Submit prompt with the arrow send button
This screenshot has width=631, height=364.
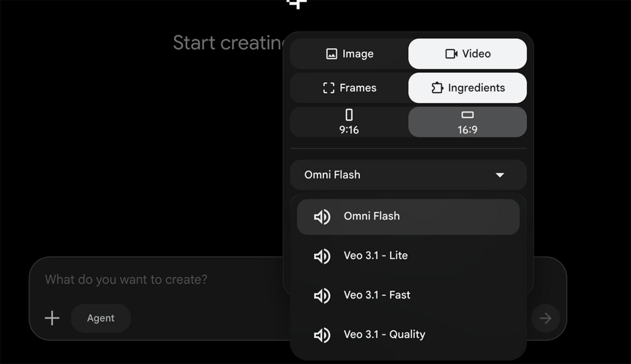[546, 318]
